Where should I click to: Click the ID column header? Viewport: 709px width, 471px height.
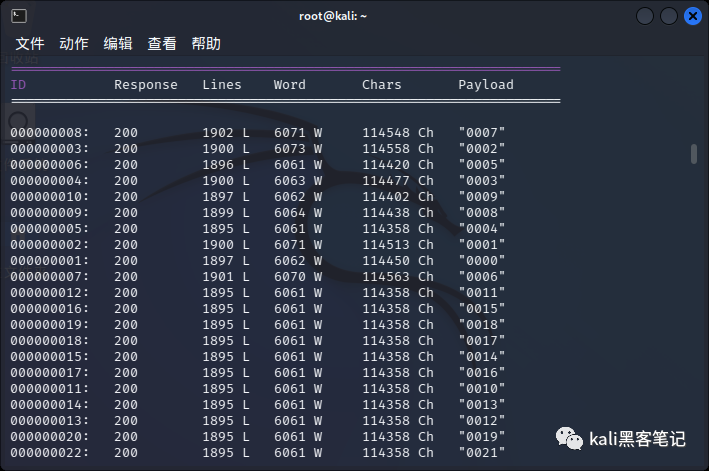click(x=19, y=85)
